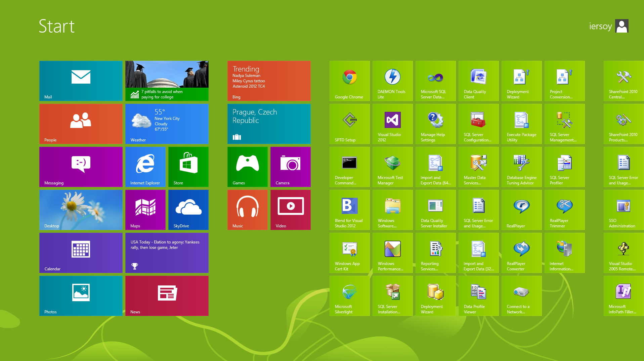Viewport: 644px width, 361px height.
Task: Open Reporting Services tile
Action: (436, 253)
